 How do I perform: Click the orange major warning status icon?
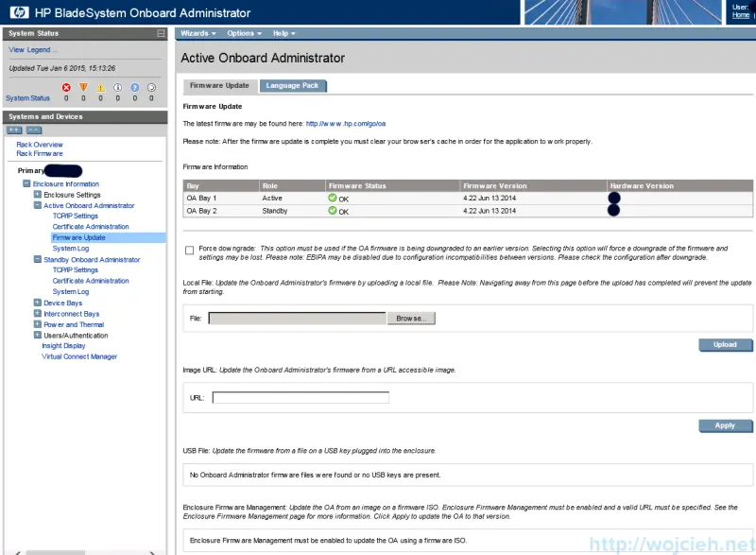tap(83, 87)
